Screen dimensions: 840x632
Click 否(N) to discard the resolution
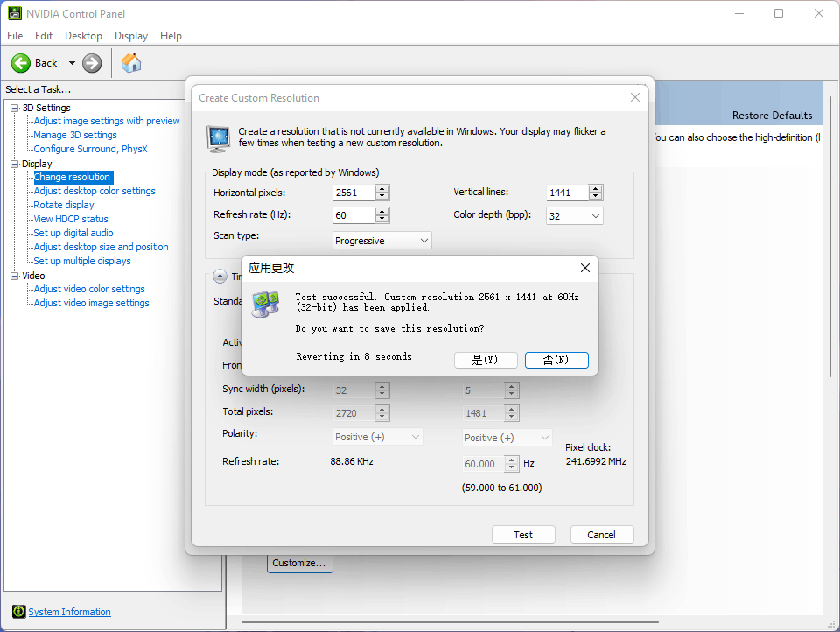pyautogui.click(x=556, y=360)
